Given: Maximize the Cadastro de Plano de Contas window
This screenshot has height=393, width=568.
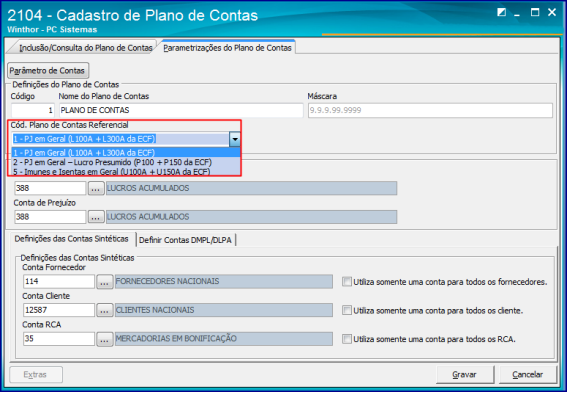Looking at the screenshot, I should (x=535, y=13).
